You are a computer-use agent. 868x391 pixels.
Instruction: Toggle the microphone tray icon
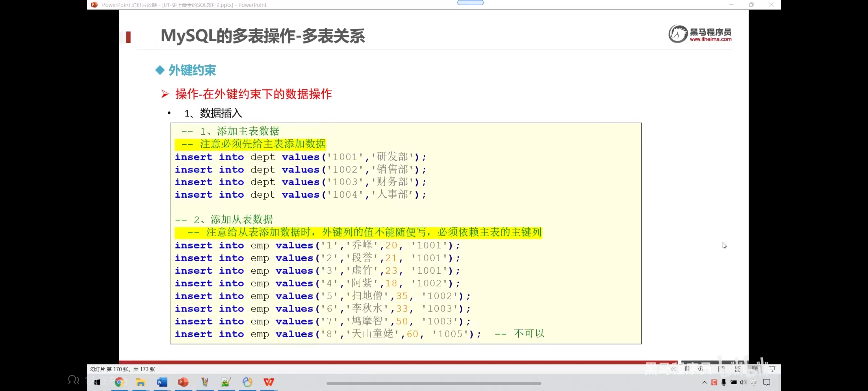pos(724,382)
